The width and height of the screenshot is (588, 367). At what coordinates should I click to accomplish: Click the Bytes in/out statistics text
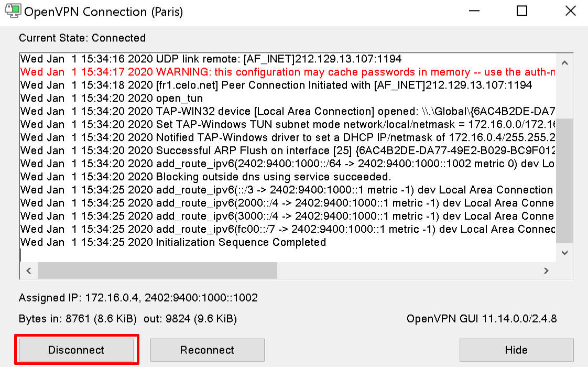[127, 319]
